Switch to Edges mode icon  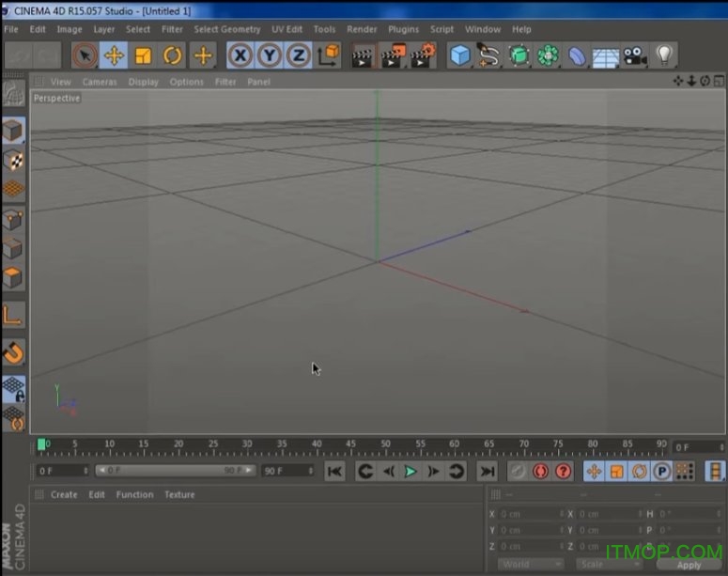tap(13, 248)
